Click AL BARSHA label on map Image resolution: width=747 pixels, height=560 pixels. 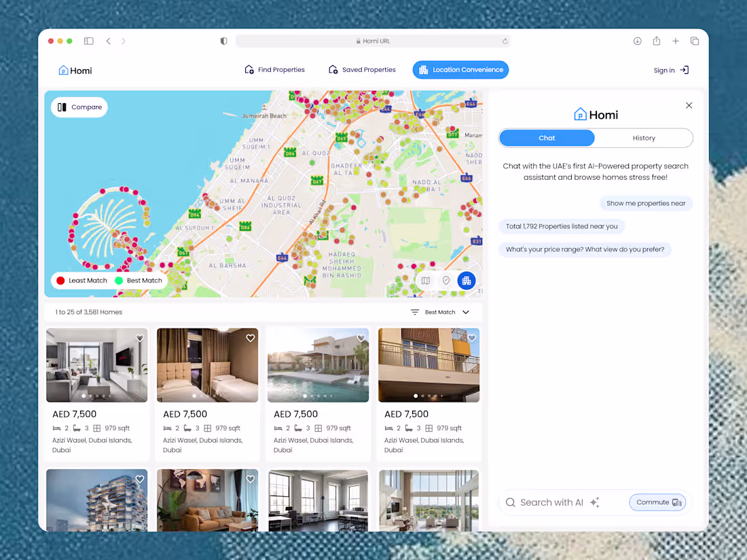coord(227,265)
